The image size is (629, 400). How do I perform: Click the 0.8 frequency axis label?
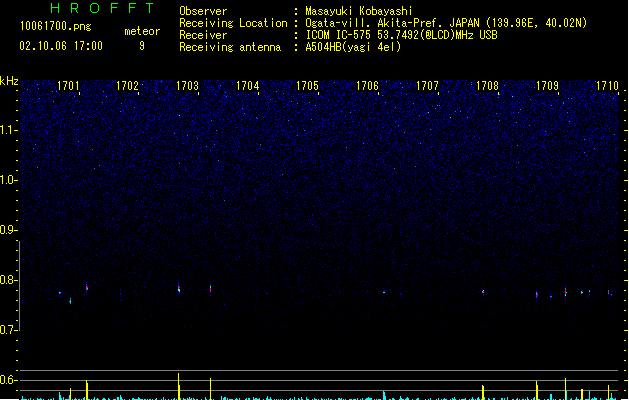tap(8, 280)
